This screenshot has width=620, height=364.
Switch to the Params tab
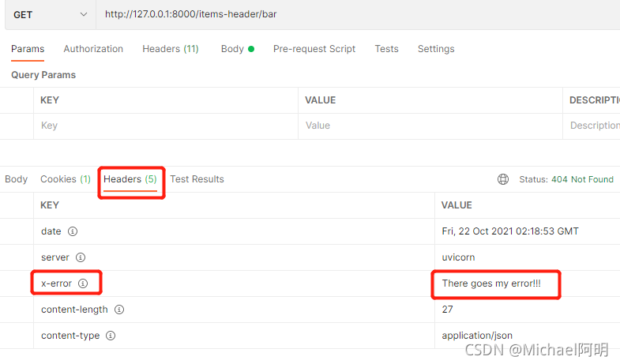pyautogui.click(x=28, y=49)
